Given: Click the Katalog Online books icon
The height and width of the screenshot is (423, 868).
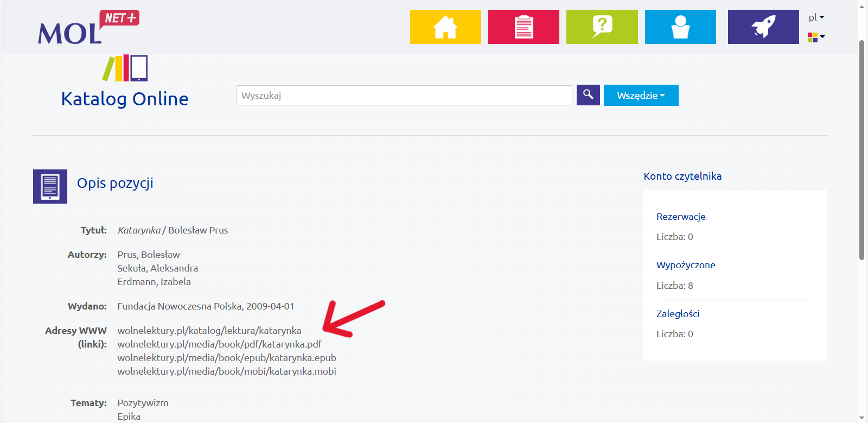Looking at the screenshot, I should pos(125,68).
